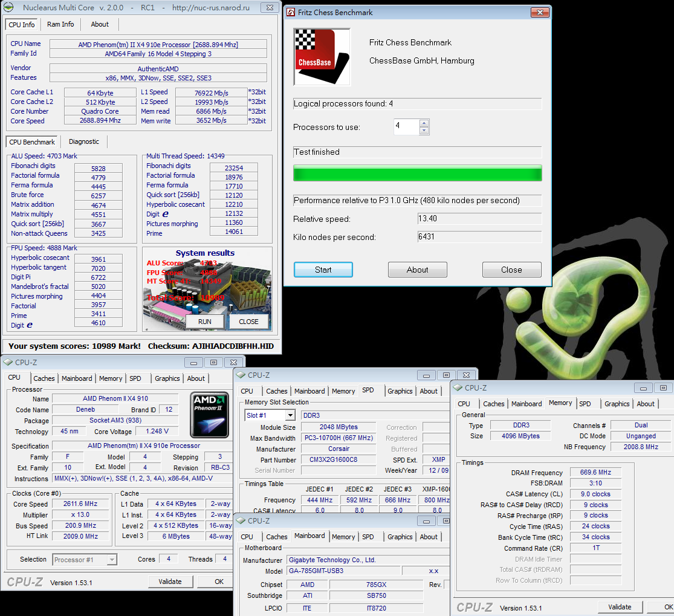The width and height of the screenshot is (674, 616).
Task: Click the Fibonachi digits ALU score 5828
Action: [99, 169]
